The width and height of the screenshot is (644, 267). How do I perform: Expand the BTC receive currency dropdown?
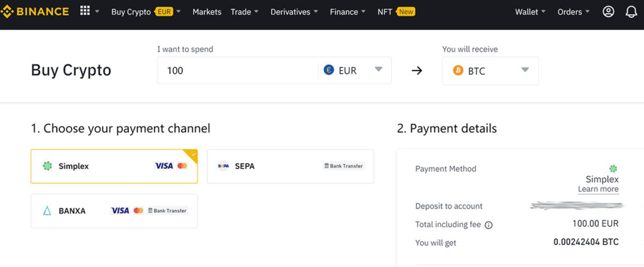click(525, 70)
